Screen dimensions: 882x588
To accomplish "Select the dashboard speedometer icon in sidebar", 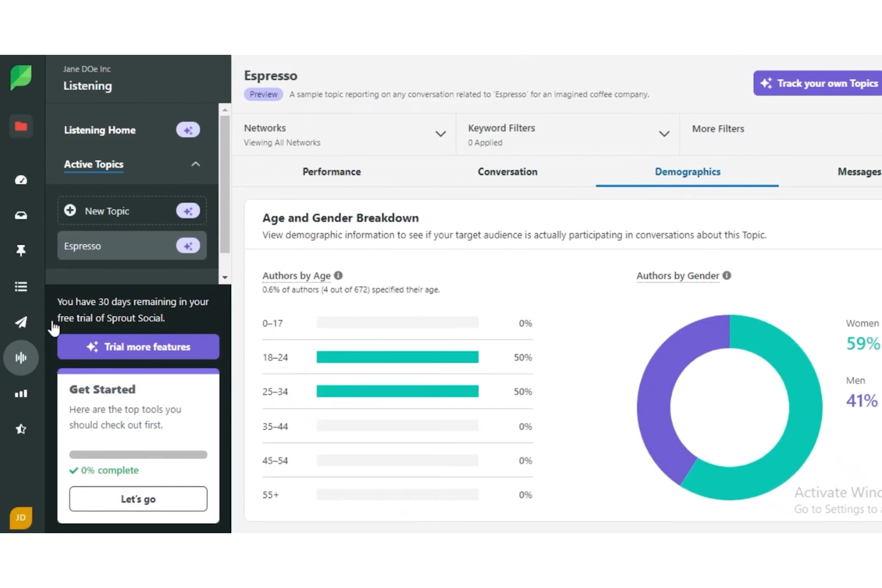I will pyautogui.click(x=21, y=179).
